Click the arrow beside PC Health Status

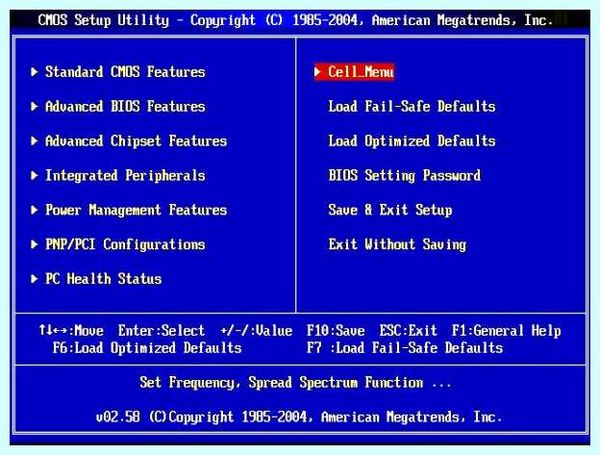(34, 279)
